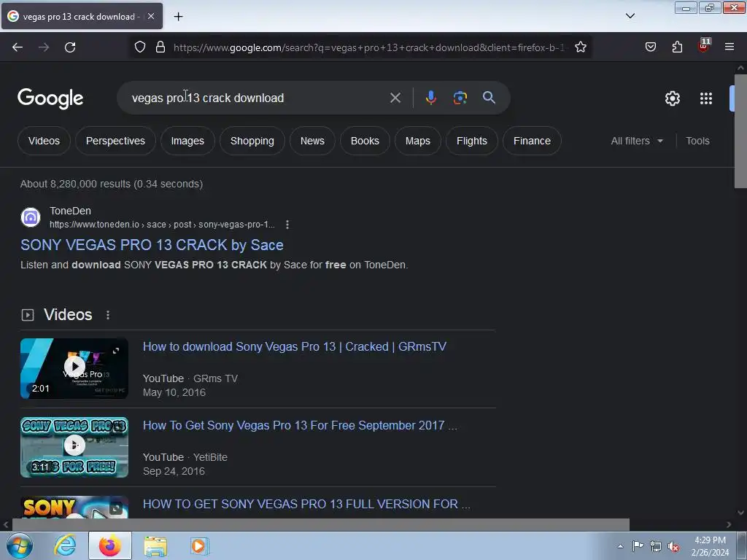The image size is (747, 560).
Task: Switch to Shopping results
Action: (252, 141)
